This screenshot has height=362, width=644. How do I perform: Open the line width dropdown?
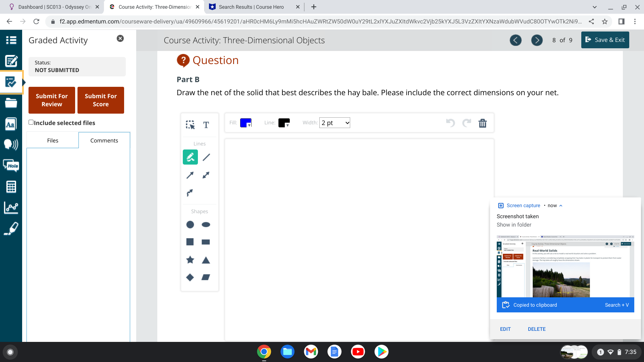pyautogui.click(x=334, y=123)
